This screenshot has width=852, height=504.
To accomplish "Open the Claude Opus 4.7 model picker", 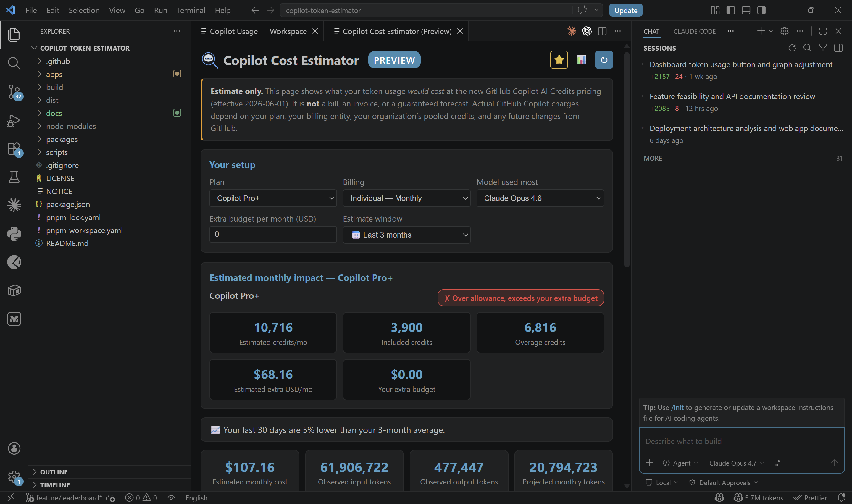I will (736, 463).
